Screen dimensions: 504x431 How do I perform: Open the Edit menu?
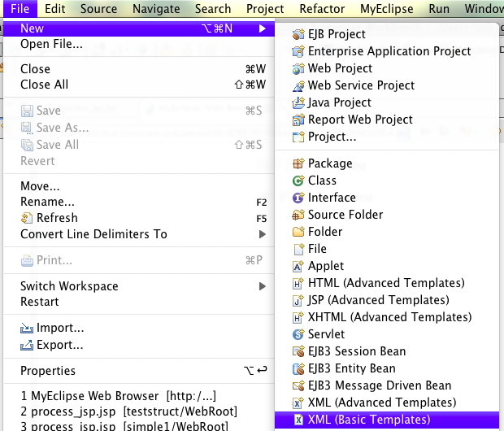pos(55,9)
